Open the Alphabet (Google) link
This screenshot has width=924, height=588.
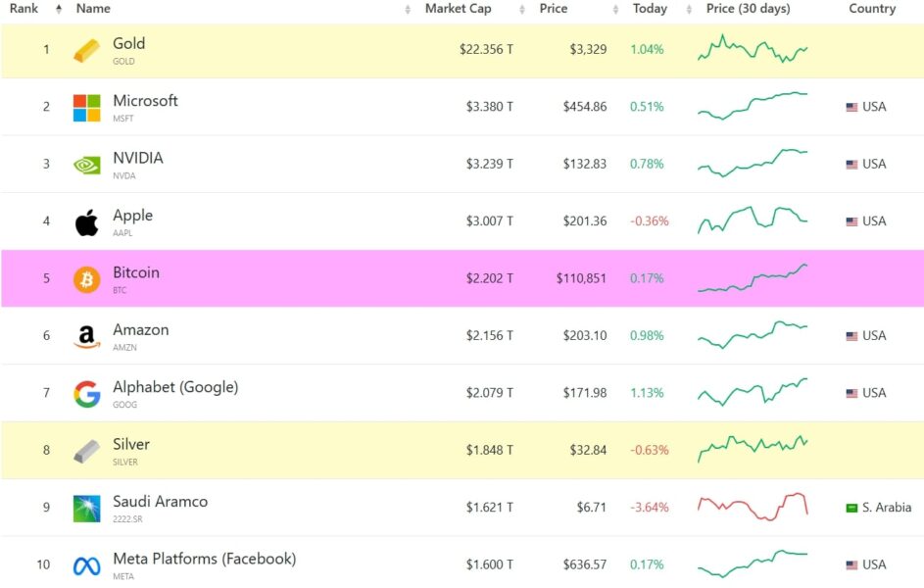click(x=174, y=387)
